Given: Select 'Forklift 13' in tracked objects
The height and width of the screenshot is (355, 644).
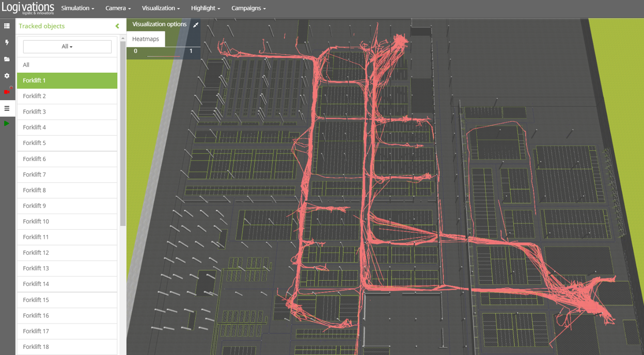Looking at the screenshot, I should (x=67, y=268).
